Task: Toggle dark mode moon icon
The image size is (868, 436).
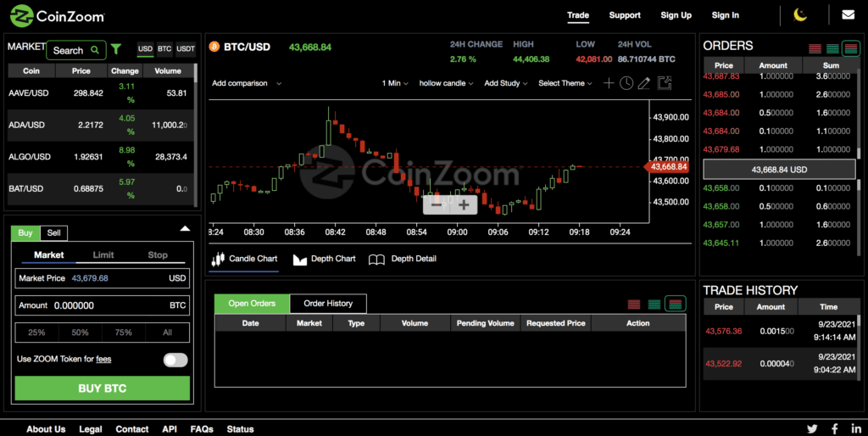Action: pos(800,15)
